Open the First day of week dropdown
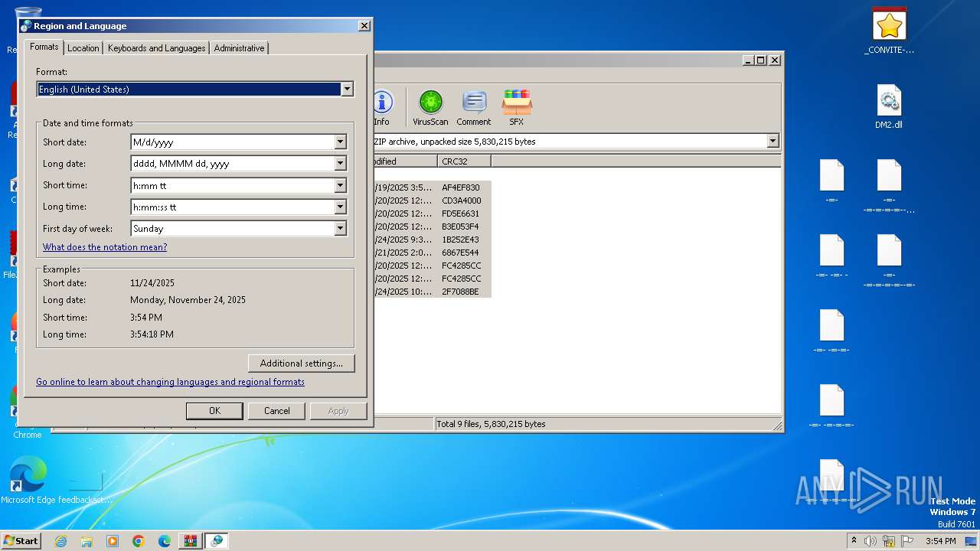Image resolution: width=980 pixels, height=551 pixels. pos(341,228)
